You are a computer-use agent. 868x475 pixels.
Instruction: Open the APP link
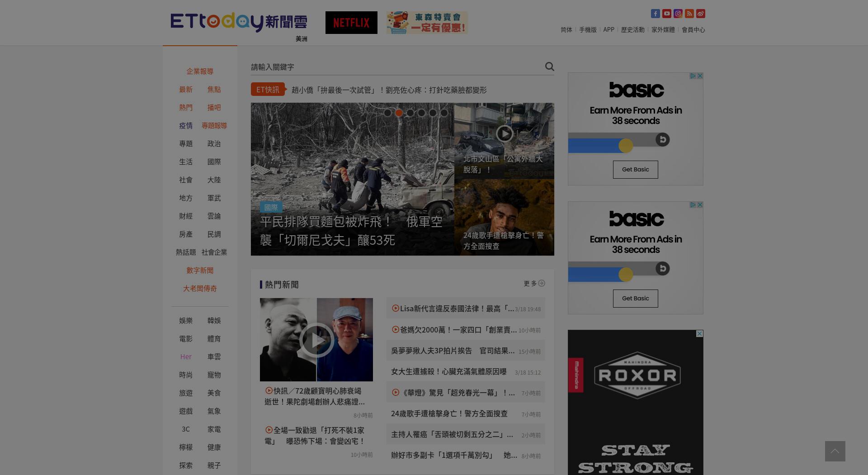[609, 30]
